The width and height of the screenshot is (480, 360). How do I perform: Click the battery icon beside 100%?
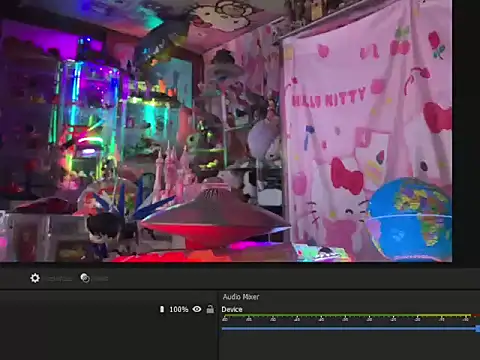tap(162, 309)
